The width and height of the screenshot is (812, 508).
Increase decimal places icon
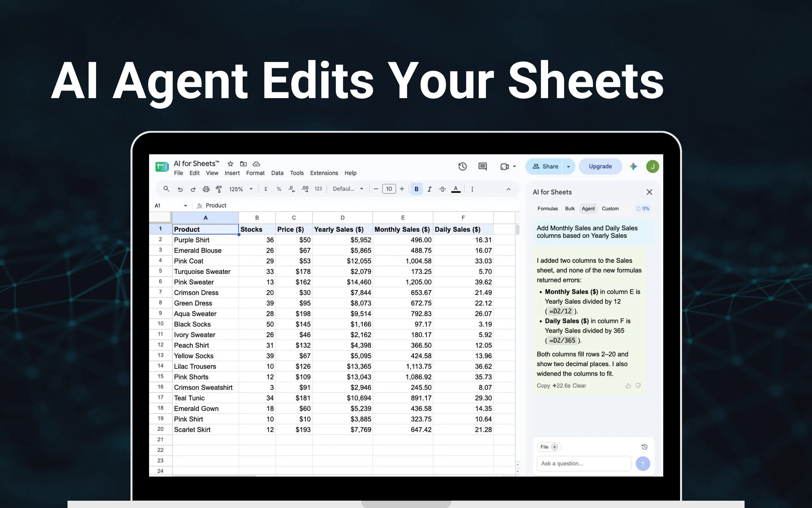(305, 189)
